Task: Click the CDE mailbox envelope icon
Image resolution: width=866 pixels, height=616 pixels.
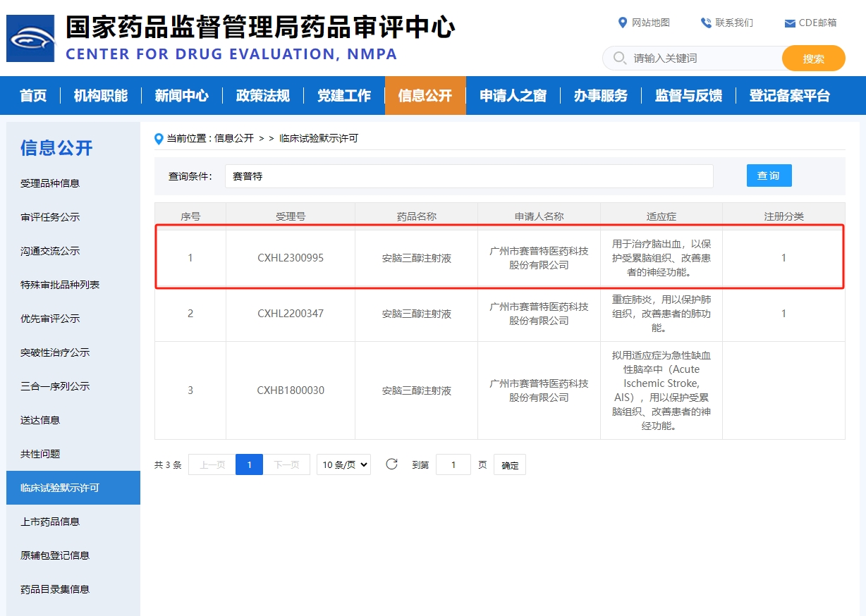Action: click(790, 23)
